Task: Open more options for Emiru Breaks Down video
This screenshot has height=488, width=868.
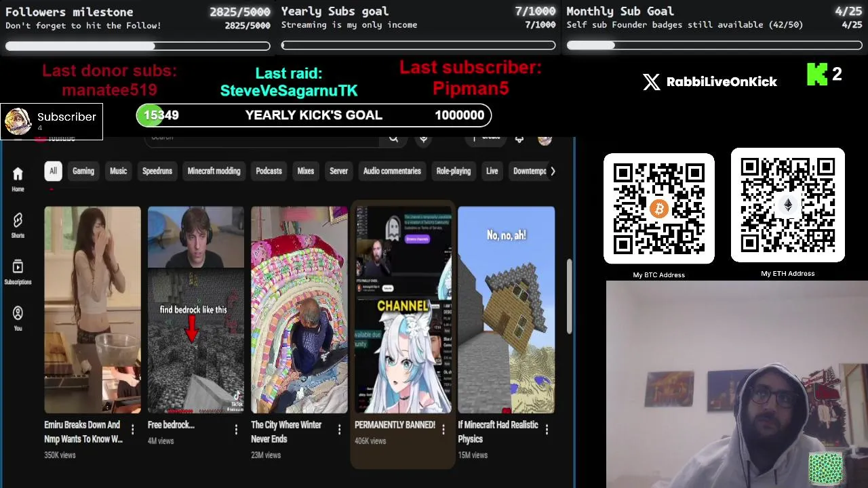Action: click(x=133, y=429)
